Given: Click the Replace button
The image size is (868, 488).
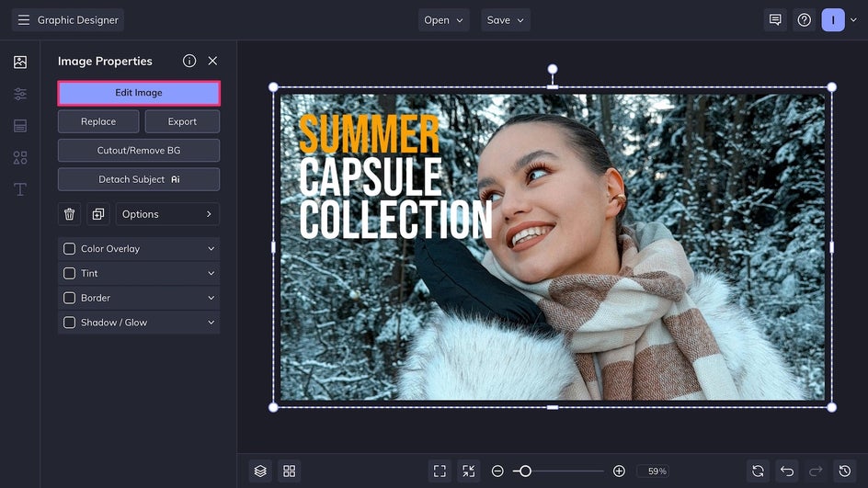Looking at the screenshot, I should point(98,121).
